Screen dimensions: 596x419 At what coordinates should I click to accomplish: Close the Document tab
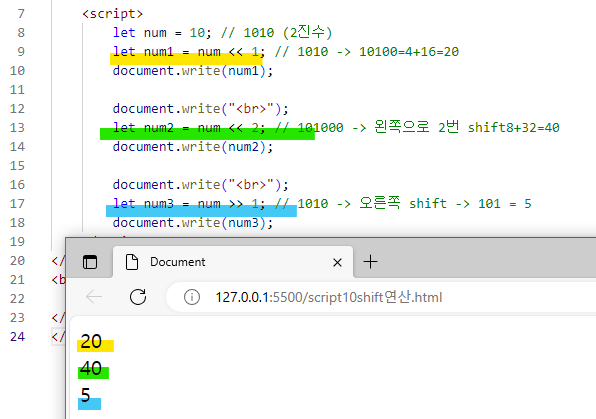337,262
